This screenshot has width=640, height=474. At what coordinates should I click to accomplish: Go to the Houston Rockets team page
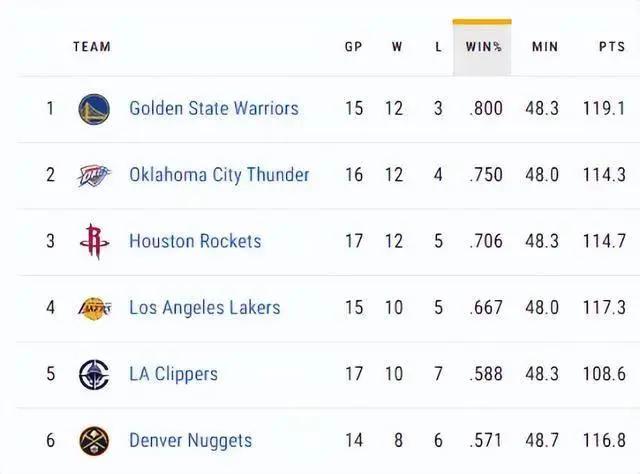pos(195,242)
